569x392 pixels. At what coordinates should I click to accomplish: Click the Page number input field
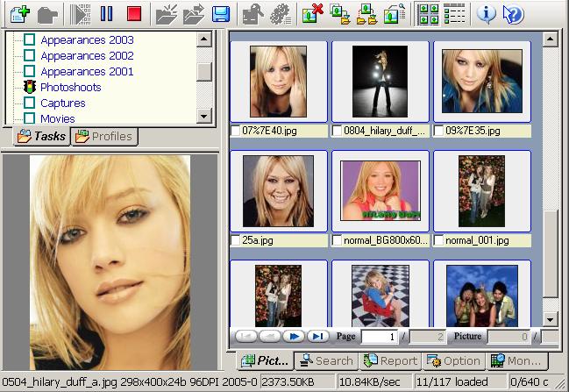[379, 337]
